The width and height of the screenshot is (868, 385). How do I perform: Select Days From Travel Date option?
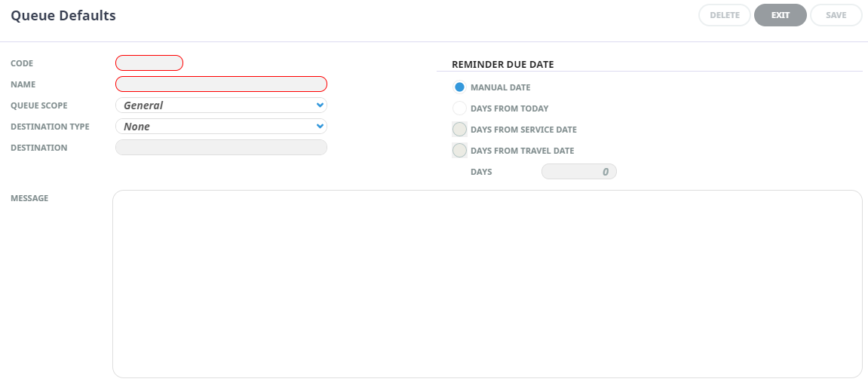tap(459, 151)
